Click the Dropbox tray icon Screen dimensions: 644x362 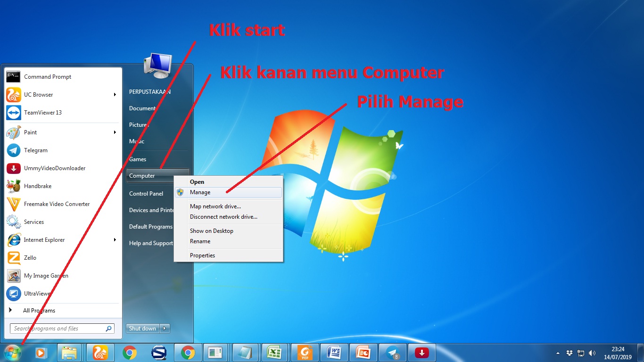(x=570, y=353)
